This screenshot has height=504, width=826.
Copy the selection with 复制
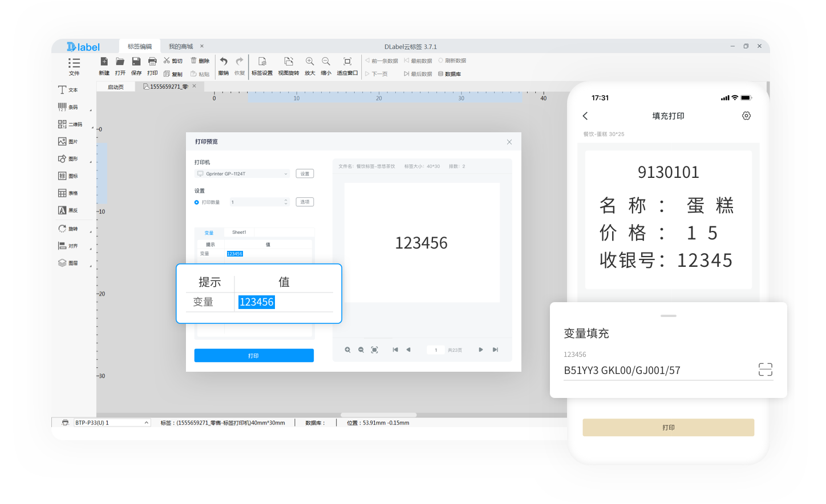[173, 74]
